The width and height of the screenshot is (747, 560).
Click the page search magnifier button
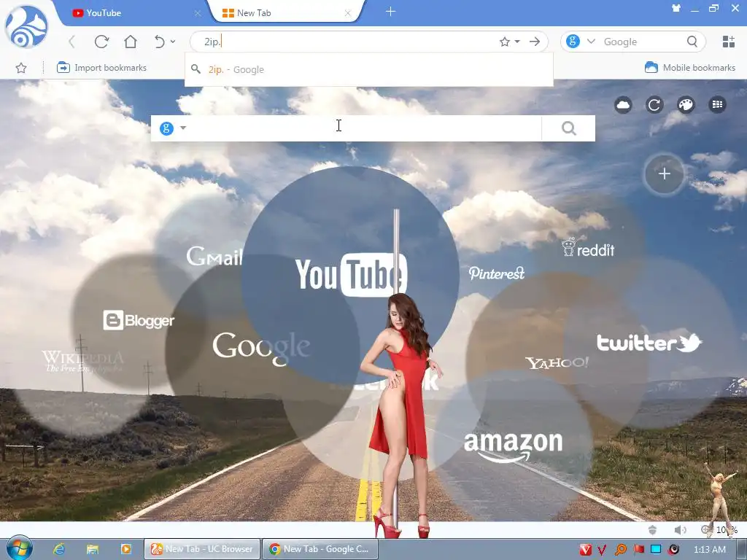[568, 128]
